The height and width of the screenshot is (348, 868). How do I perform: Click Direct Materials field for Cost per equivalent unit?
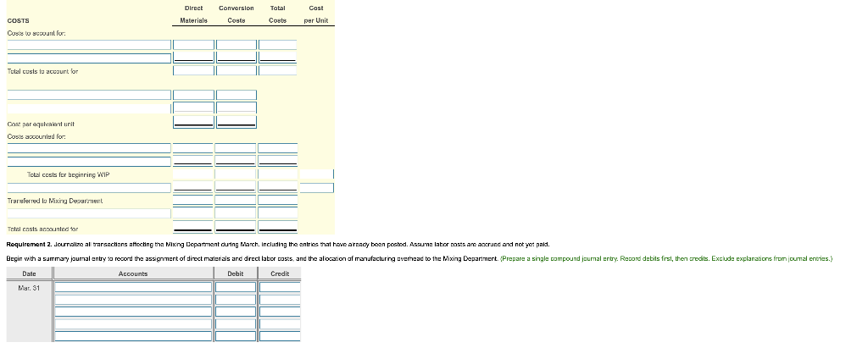[194, 122]
